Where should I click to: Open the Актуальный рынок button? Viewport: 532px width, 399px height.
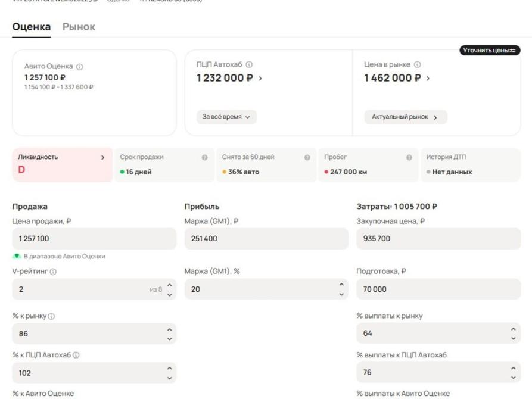(406, 117)
